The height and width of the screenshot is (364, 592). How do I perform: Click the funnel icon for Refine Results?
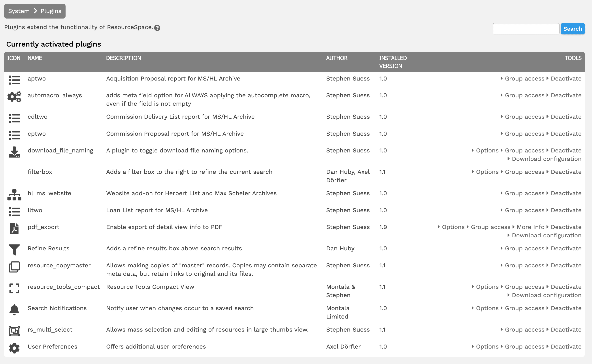coord(14,250)
